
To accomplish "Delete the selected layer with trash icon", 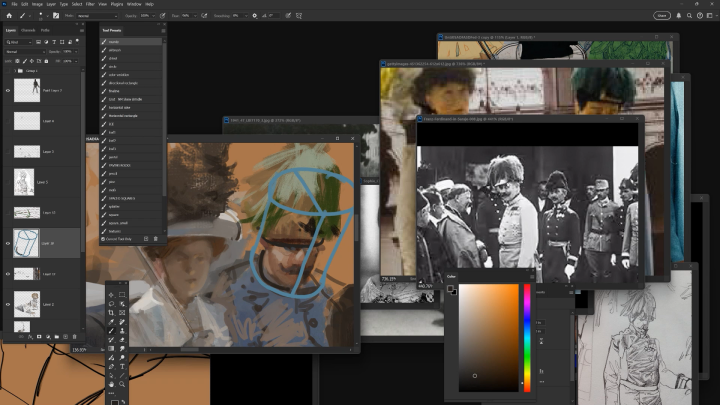I will [74, 337].
